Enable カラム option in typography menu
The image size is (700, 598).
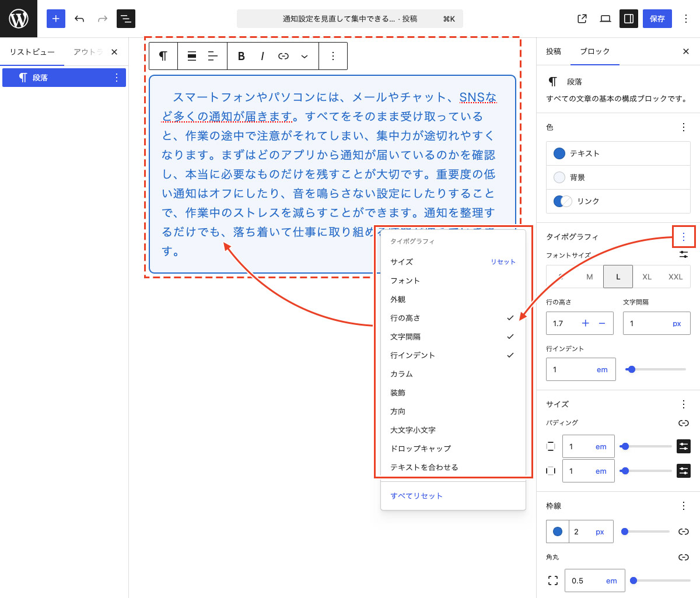[453, 374]
